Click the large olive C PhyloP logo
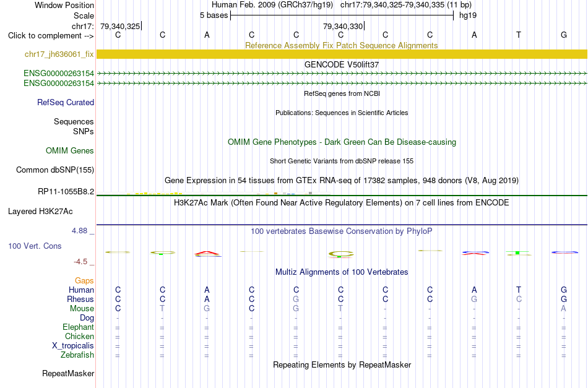 pyautogui.click(x=340, y=254)
